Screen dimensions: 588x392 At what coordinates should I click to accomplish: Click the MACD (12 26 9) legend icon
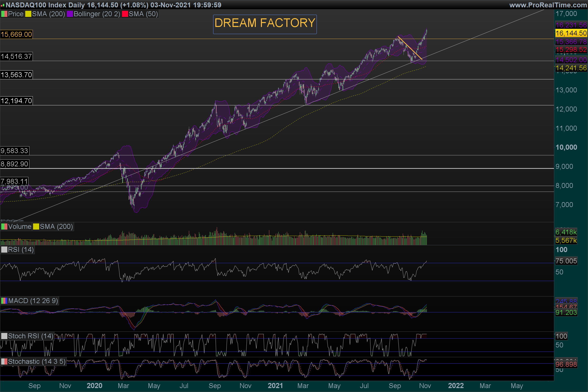[x=4, y=301]
